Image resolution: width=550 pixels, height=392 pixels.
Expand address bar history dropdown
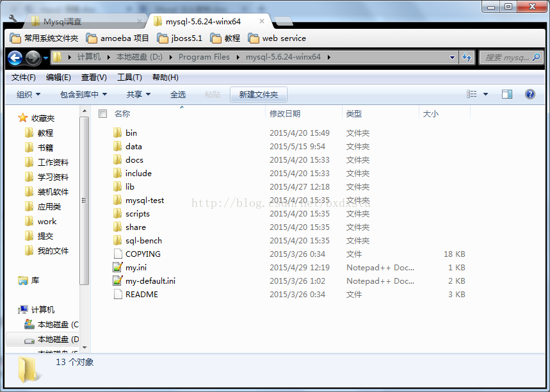coord(452,58)
